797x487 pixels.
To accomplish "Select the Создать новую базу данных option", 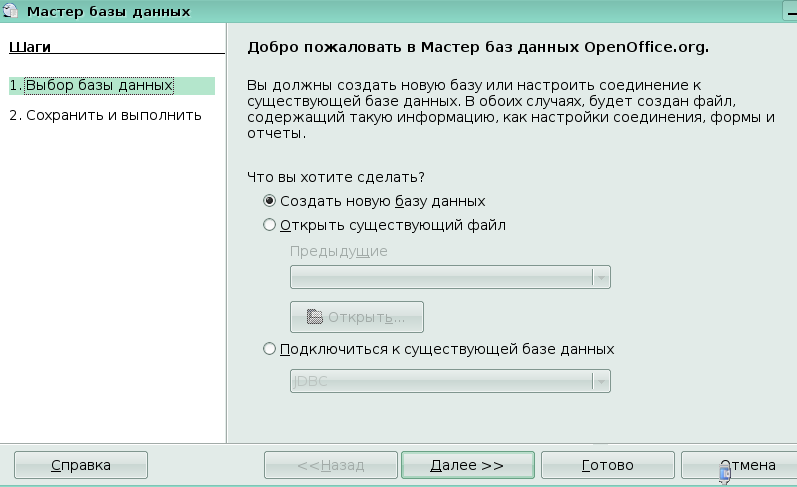I will click(269, 200).
